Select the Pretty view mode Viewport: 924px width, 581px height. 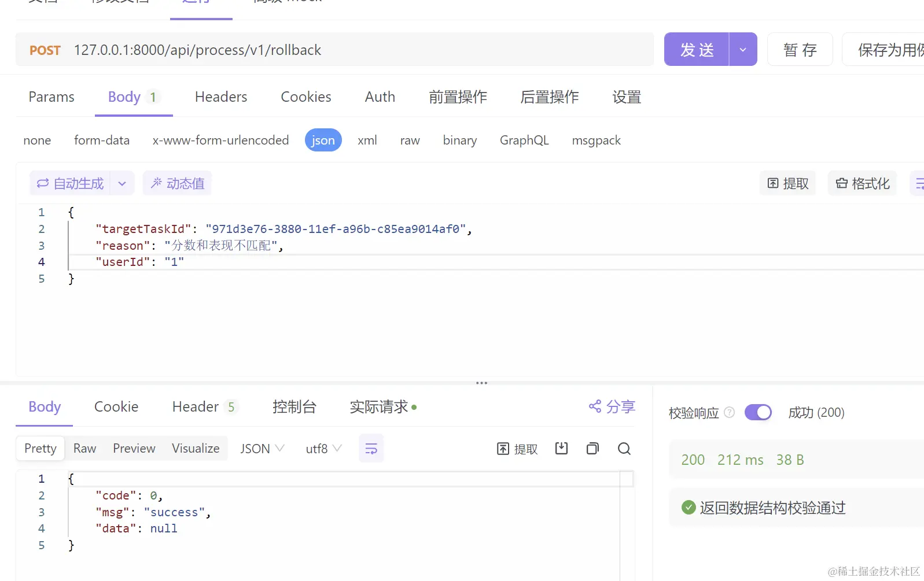coord(41,449)
